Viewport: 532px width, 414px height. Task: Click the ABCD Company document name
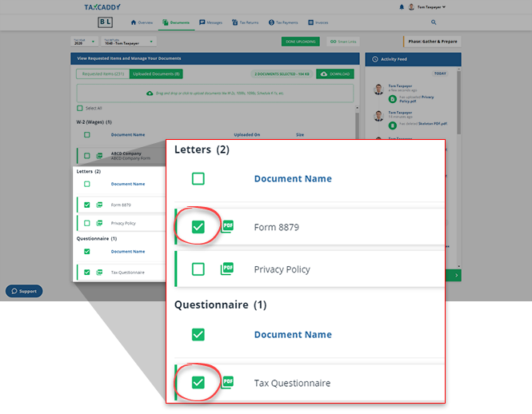(x=126, y=153)
